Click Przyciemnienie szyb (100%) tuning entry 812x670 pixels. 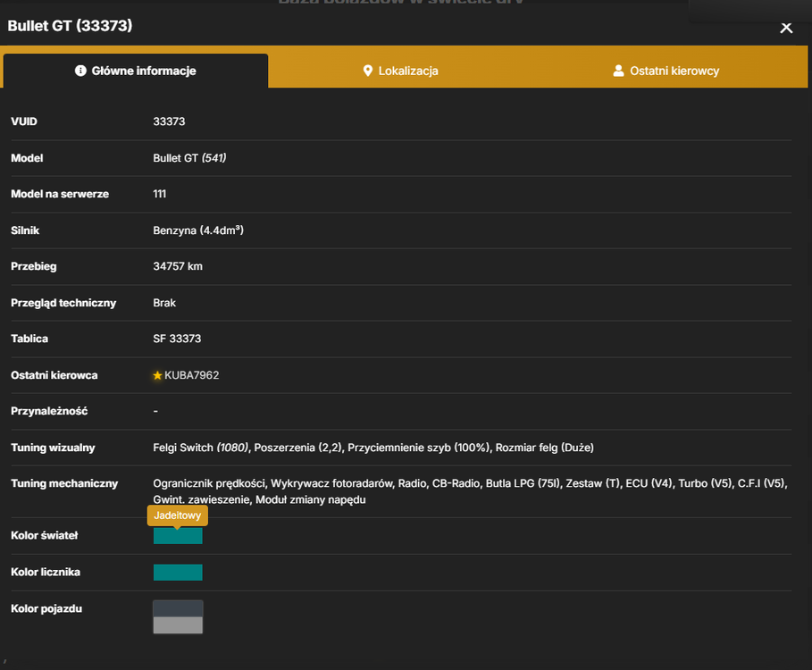point(419,448)
